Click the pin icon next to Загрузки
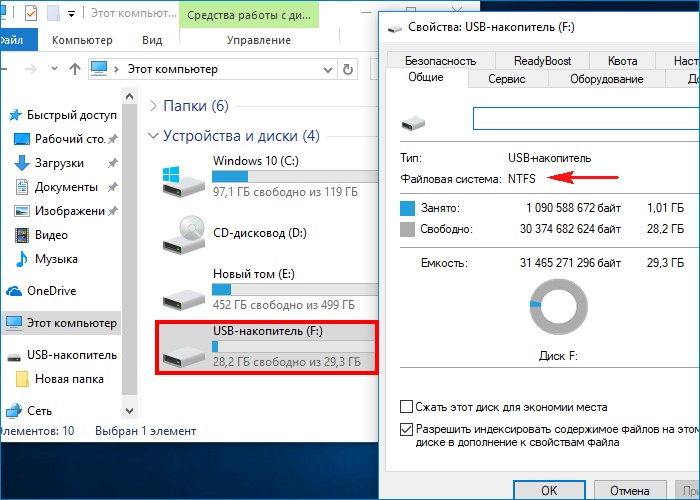Screen dimensions: 700x500 112,163
